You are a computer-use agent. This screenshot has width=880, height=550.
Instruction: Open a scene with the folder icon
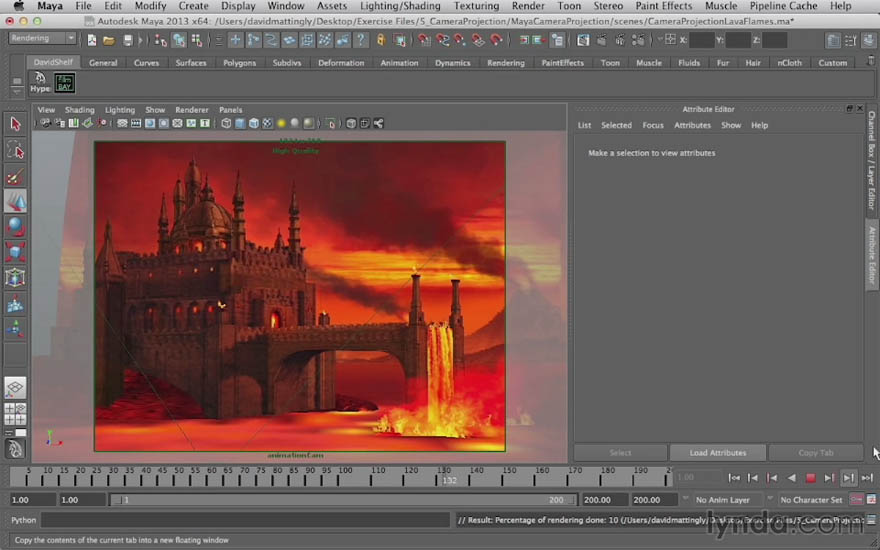point(109,40)
